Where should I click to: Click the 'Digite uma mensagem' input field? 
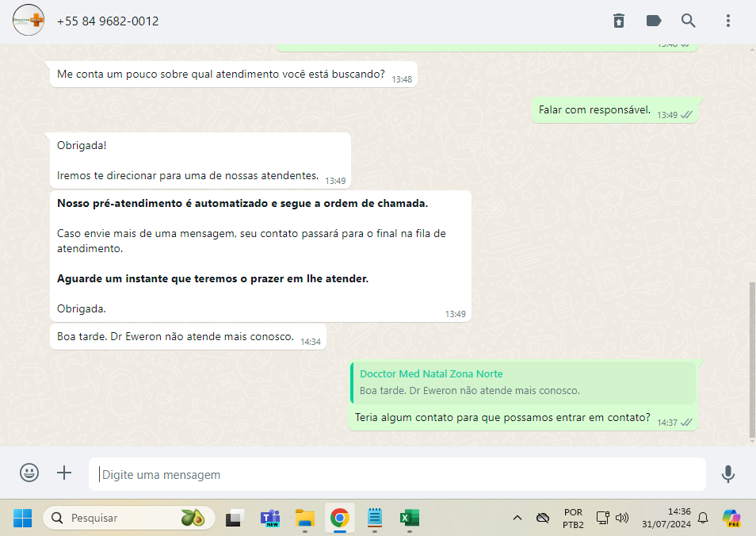pos(396,474)
